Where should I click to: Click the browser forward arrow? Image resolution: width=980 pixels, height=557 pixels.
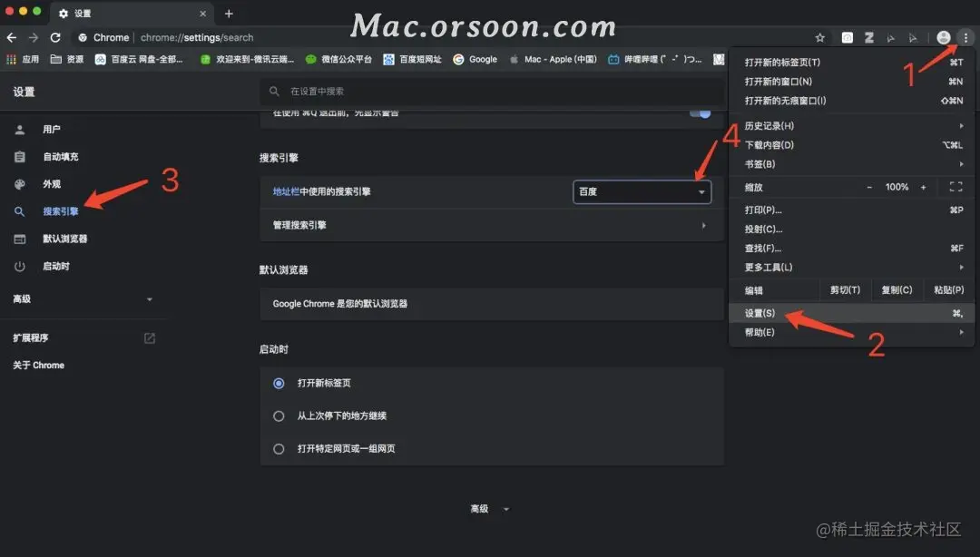[34, 37]
